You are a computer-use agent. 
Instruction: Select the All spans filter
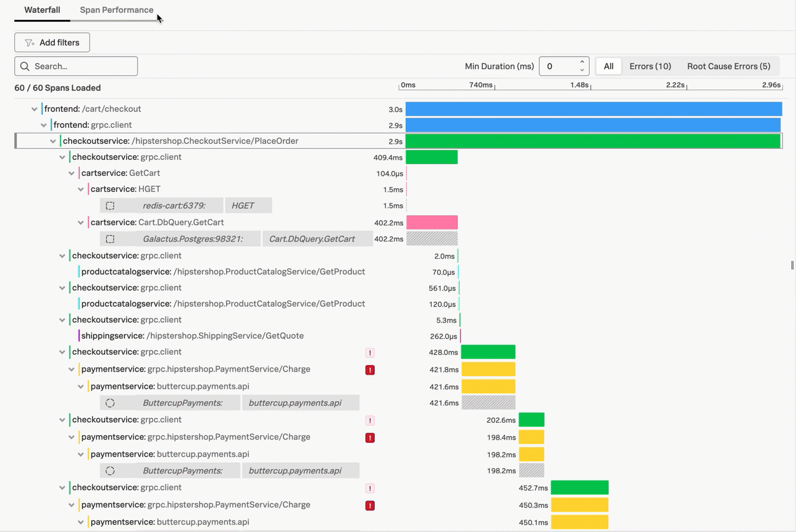(x=608, y=66)
